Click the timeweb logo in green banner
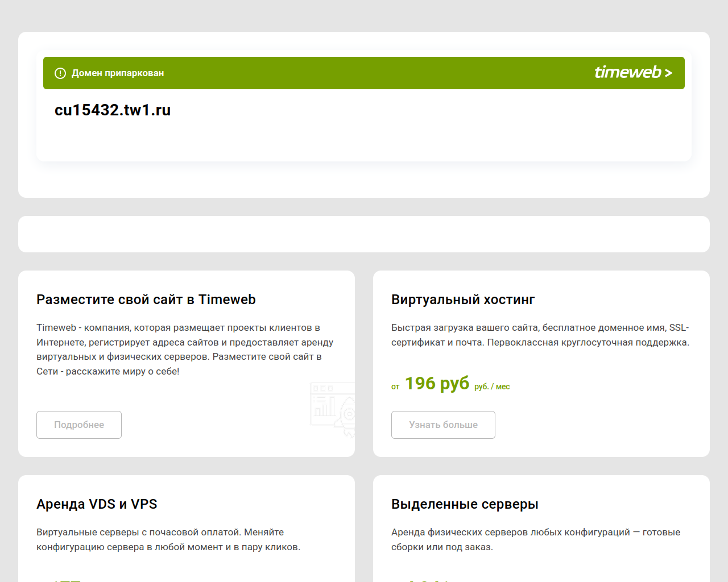728x582 pixels. pyautogui.click(x=633, y=73)
